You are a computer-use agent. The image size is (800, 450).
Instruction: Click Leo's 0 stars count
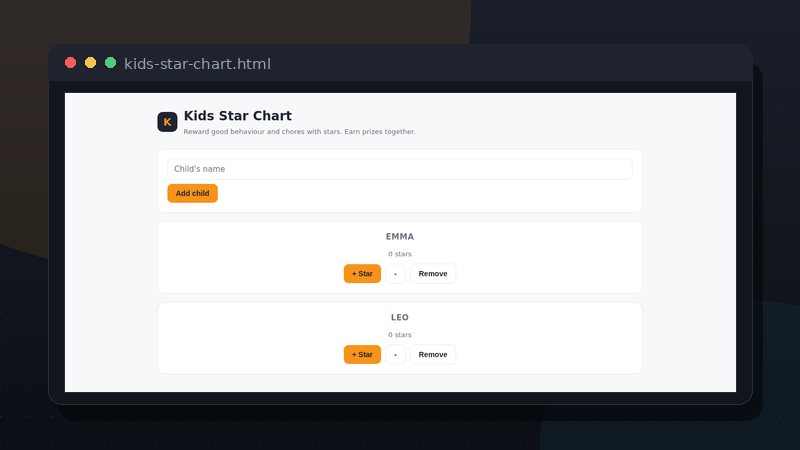pyautogui.click(x=399, y=335)
